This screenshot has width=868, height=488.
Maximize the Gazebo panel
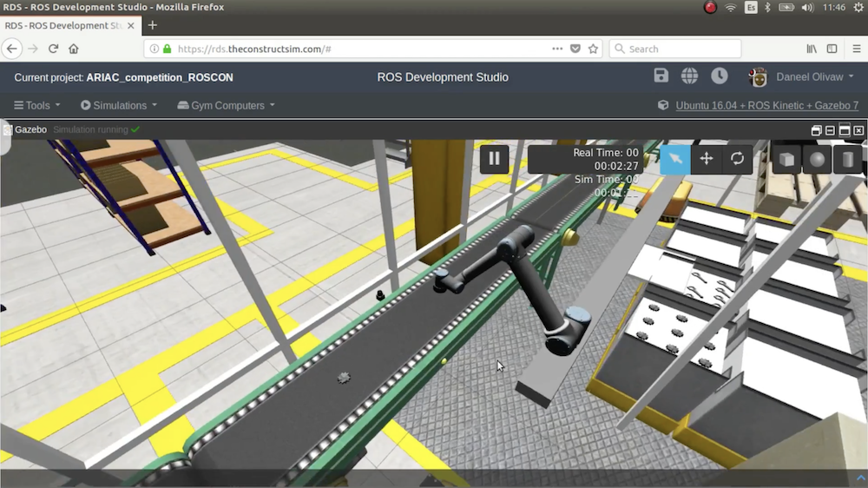tap(845, 131)
